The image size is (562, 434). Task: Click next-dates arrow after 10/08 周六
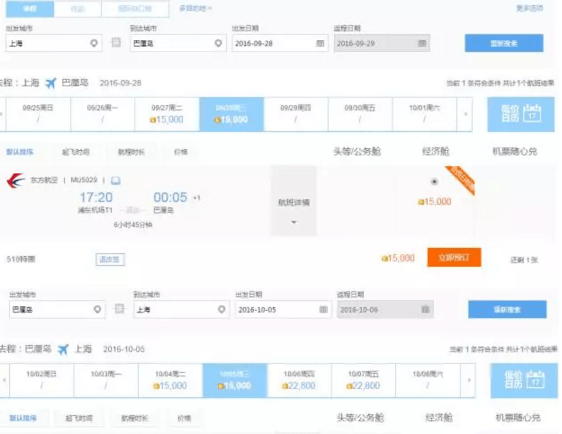[469, 380]
